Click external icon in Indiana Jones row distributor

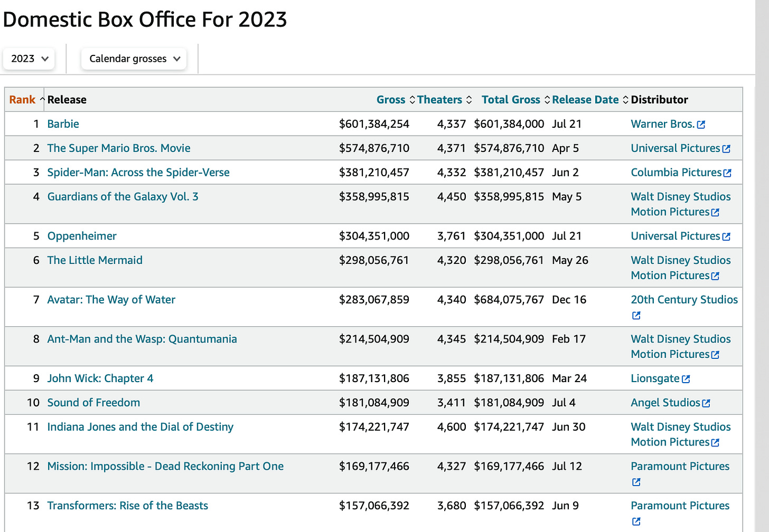[x=715, y=442]
